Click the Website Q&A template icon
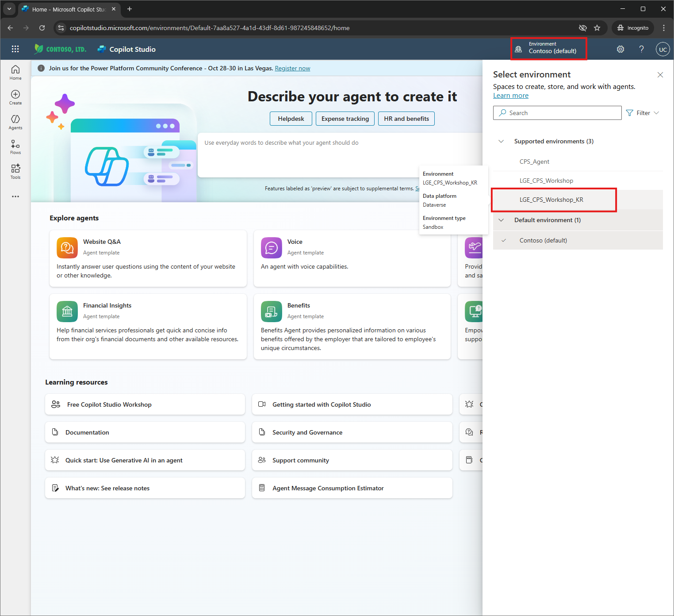Viewport: 674px width, 616px height. [67, 248]
